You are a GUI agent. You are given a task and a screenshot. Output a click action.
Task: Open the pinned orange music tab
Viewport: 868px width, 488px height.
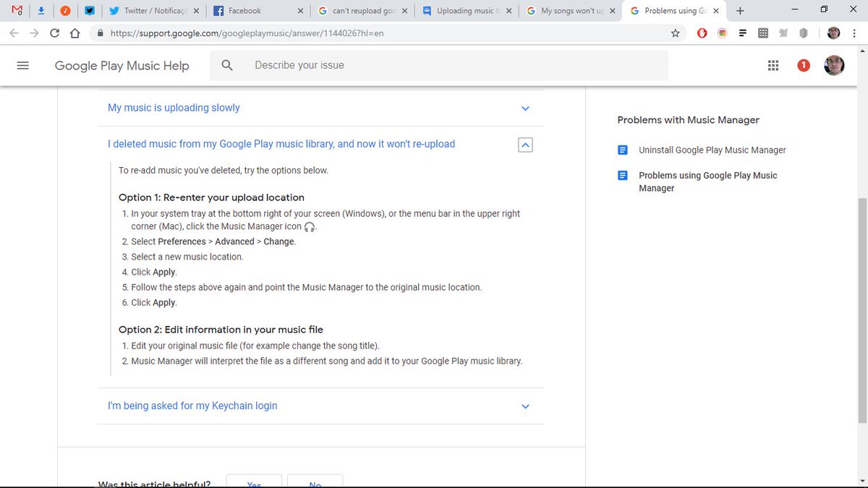(x=65, y=11)
